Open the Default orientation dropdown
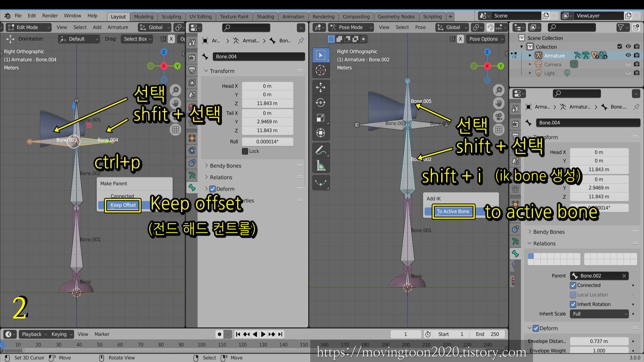Viewport: 644px width, 362px height. tap(79, 39)
